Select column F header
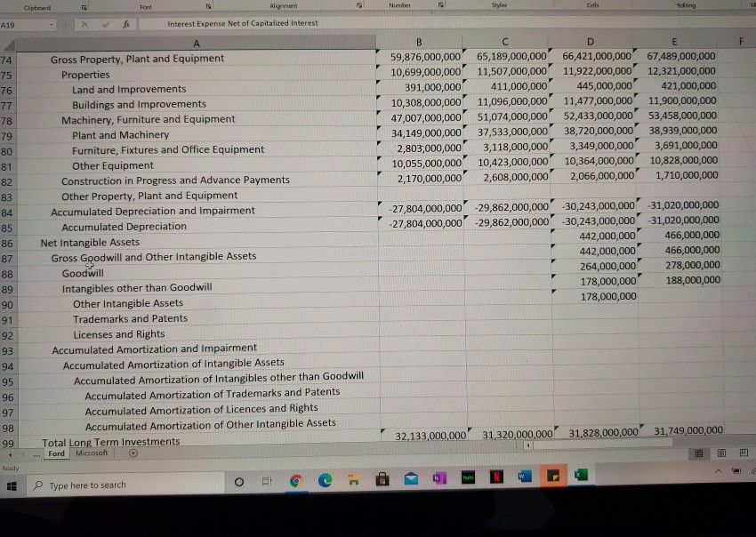The width and height of the screenshot is (756, 537). (x=742, y=42)
